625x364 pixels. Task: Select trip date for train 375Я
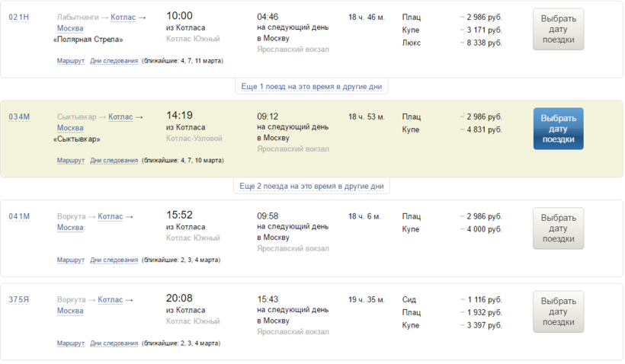tap(558, 311)
